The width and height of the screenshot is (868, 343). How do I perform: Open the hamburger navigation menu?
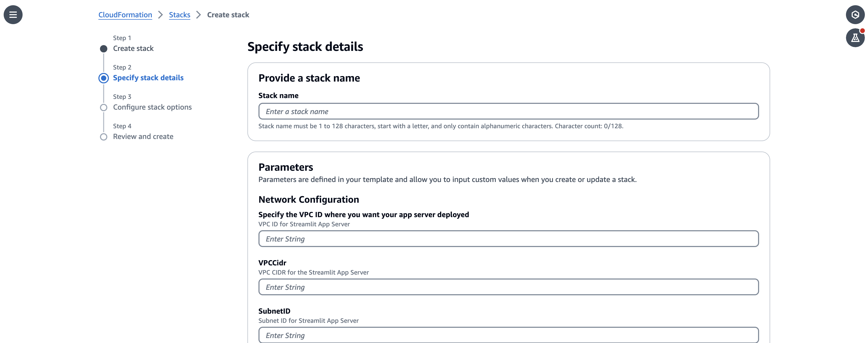click(13, 14)
